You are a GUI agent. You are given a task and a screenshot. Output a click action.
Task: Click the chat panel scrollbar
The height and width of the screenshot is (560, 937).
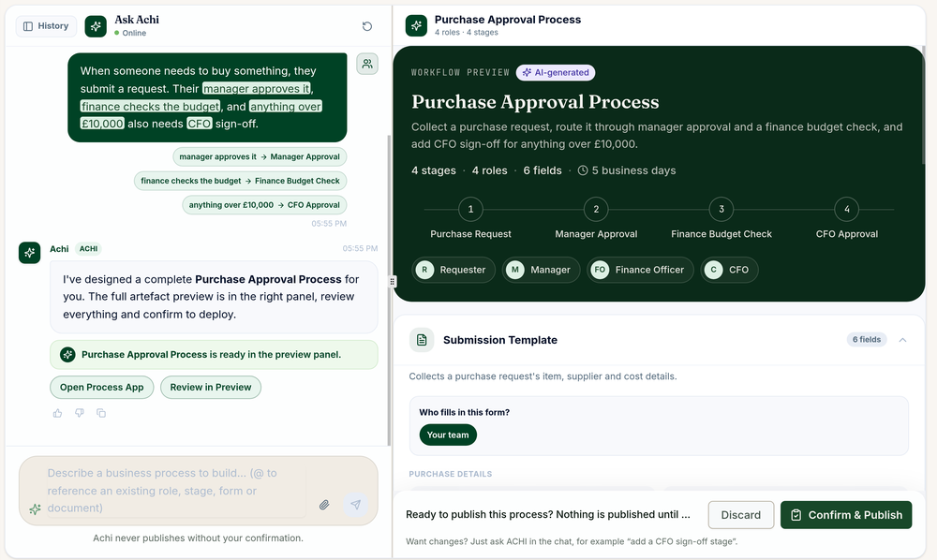click(x=390, y=289)
